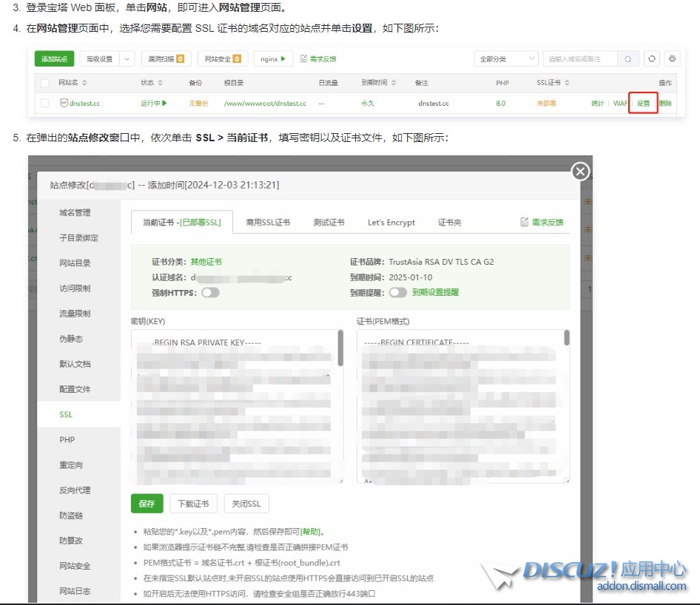The height and width of the screenshot is (605, 700).
Task: Click the domain search input field
Action: [580, 59]
